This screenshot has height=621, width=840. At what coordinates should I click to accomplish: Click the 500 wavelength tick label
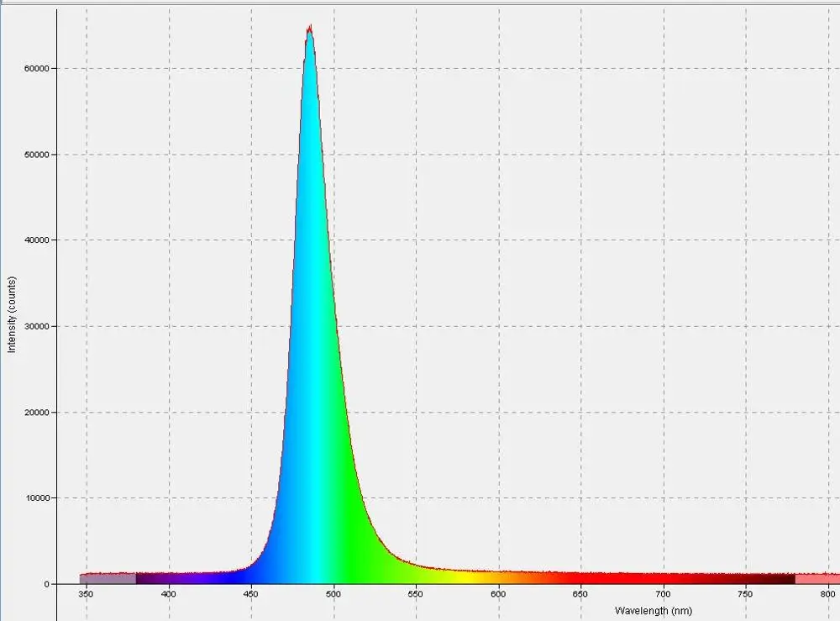click(x=333, y=594)
